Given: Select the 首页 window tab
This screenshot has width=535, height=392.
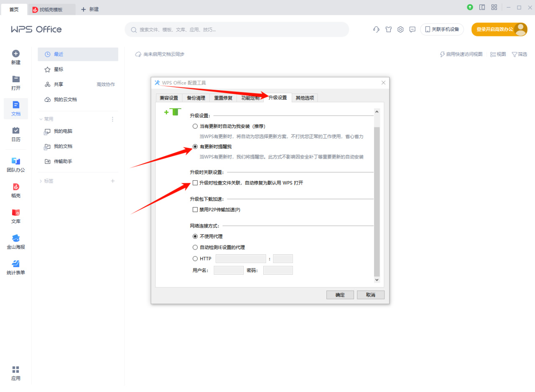Looking at the screenshot, I should (x=14, y=9).
